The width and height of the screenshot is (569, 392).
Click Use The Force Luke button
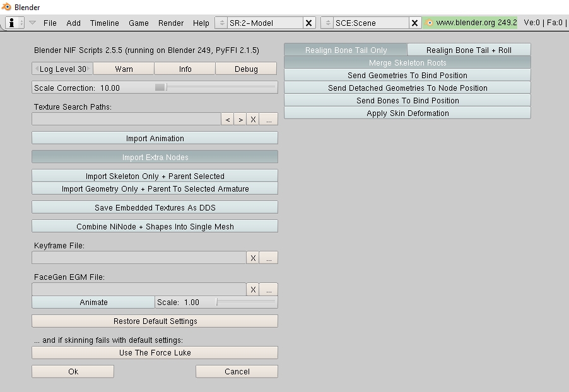click(155, 352)
